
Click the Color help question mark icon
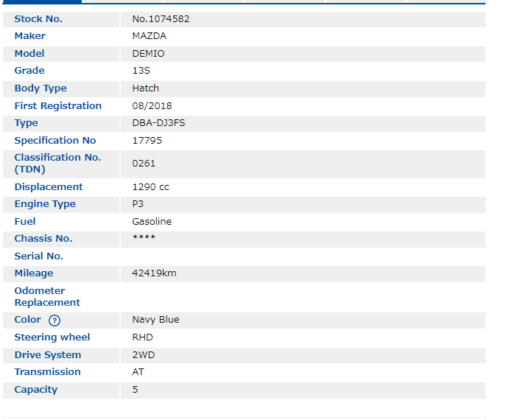coord(55,321)
